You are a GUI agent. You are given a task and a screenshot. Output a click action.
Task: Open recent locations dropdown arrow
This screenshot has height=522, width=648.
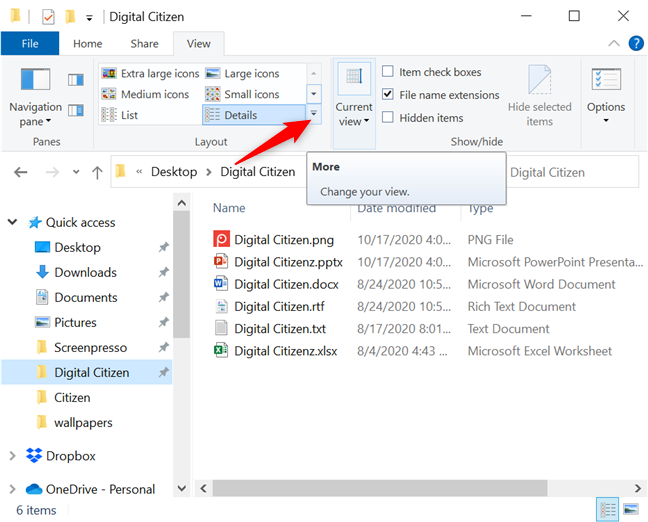pos(76,172)
